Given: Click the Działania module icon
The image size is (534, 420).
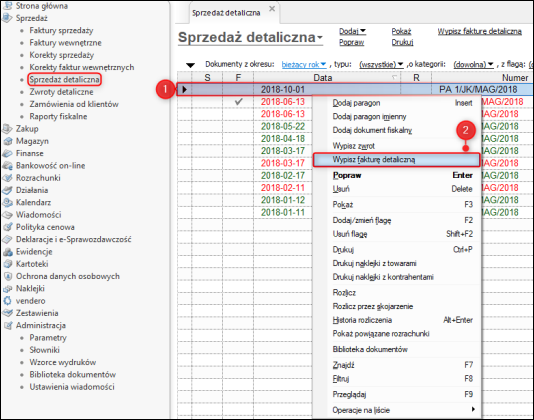Looking at the screenshot, I should point(7,190).
